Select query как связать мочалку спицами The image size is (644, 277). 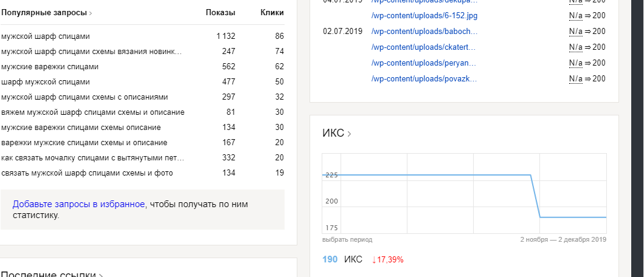coord(91,158)
